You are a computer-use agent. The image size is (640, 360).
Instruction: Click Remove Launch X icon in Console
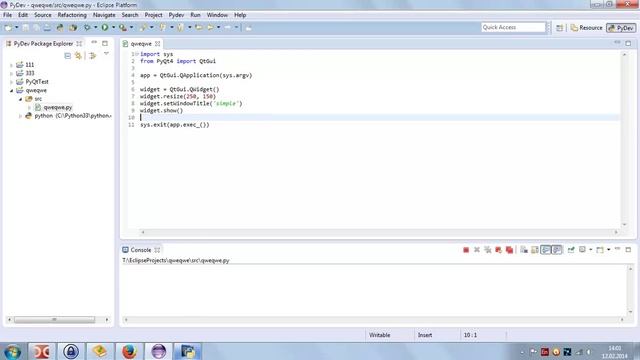pos(477,250)
